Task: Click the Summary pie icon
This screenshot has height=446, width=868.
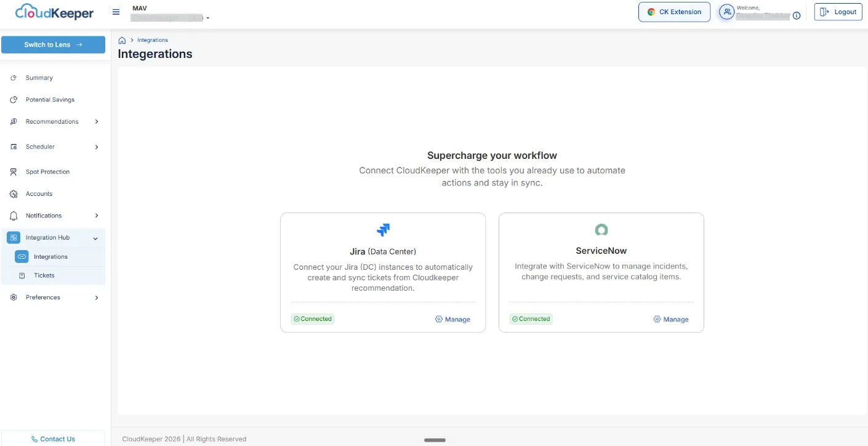Action: 14,78
